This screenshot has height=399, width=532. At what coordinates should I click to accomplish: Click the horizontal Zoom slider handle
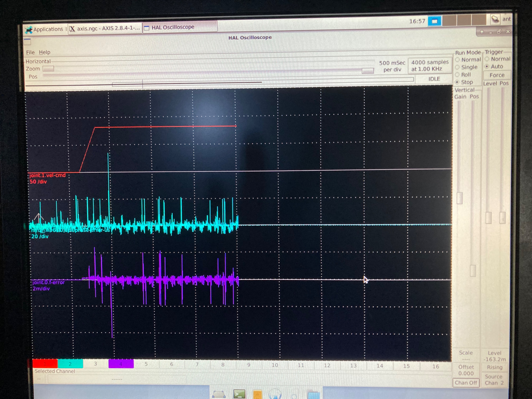48,69
